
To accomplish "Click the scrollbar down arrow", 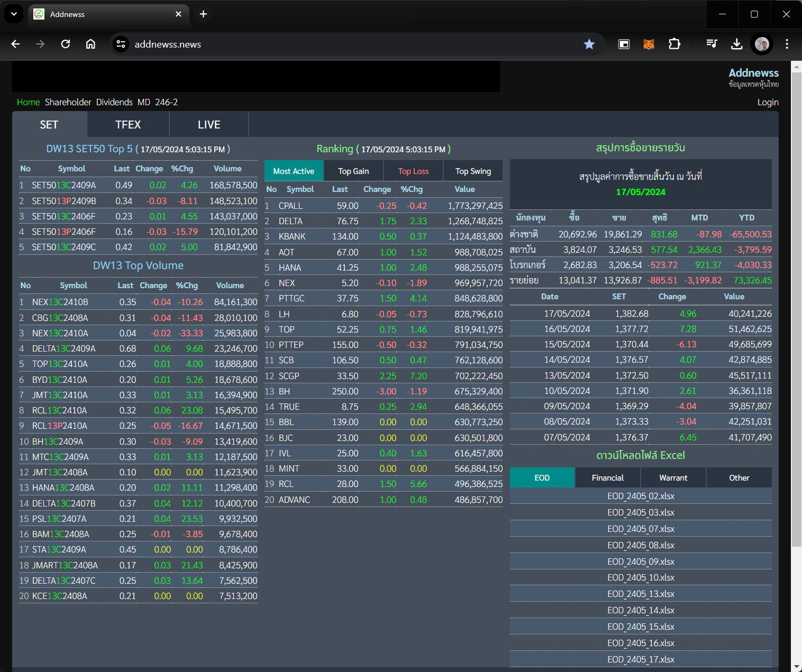I will [796, 667].
